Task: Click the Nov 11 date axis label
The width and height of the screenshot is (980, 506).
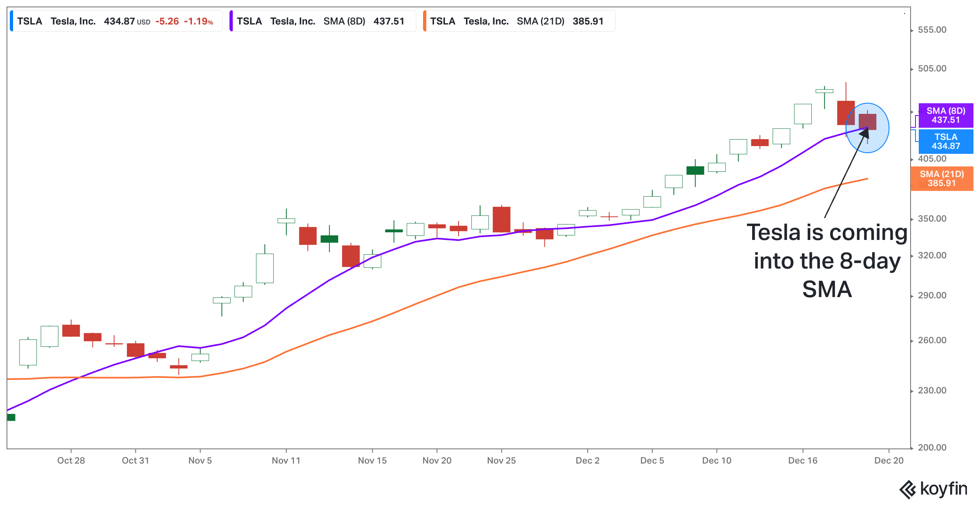Action: coord(286,461)
